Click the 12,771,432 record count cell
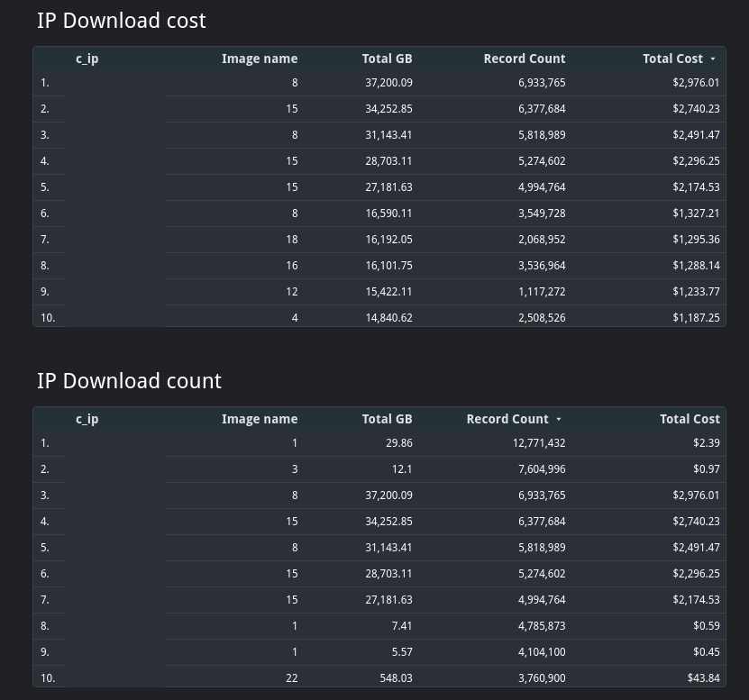The height and width of the screenshot is (700, 749). [x=539, y=443]
